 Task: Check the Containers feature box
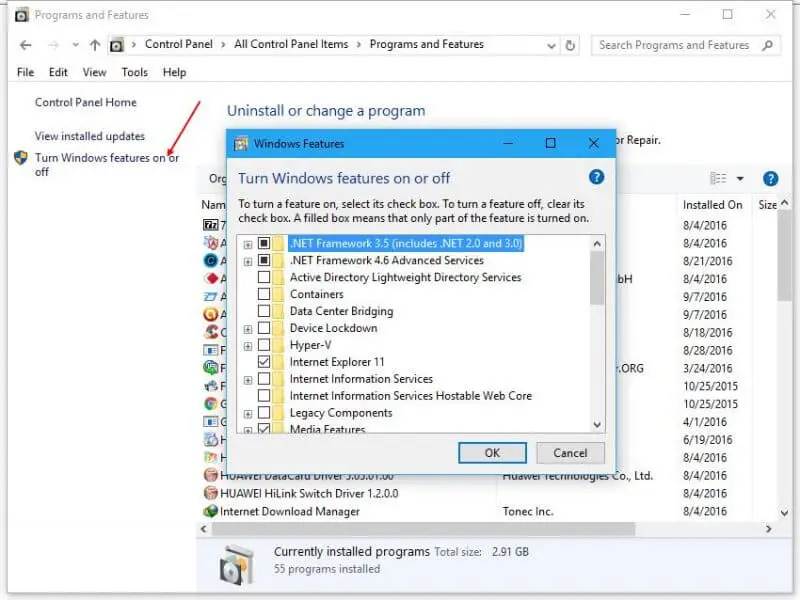pos(264,294)
